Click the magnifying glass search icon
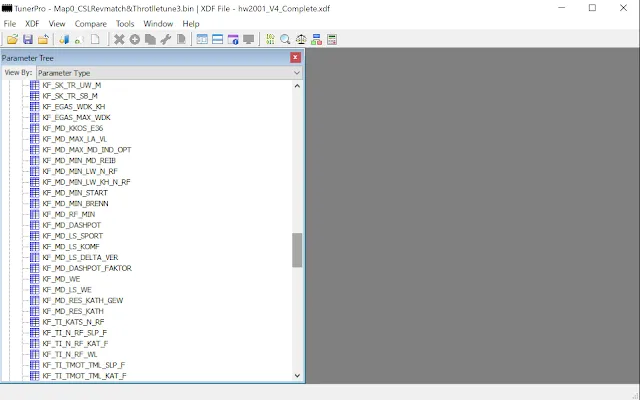 [x=285, y=40]
